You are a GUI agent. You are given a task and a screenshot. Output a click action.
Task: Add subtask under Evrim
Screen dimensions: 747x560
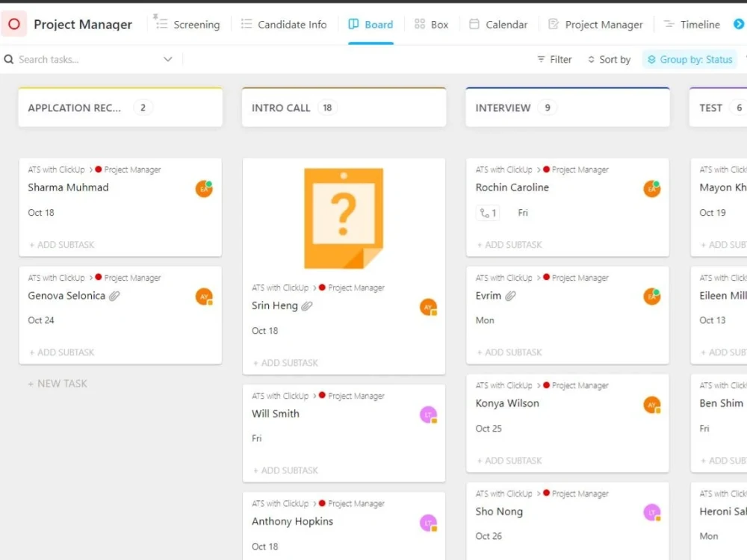tap(509, 352)
